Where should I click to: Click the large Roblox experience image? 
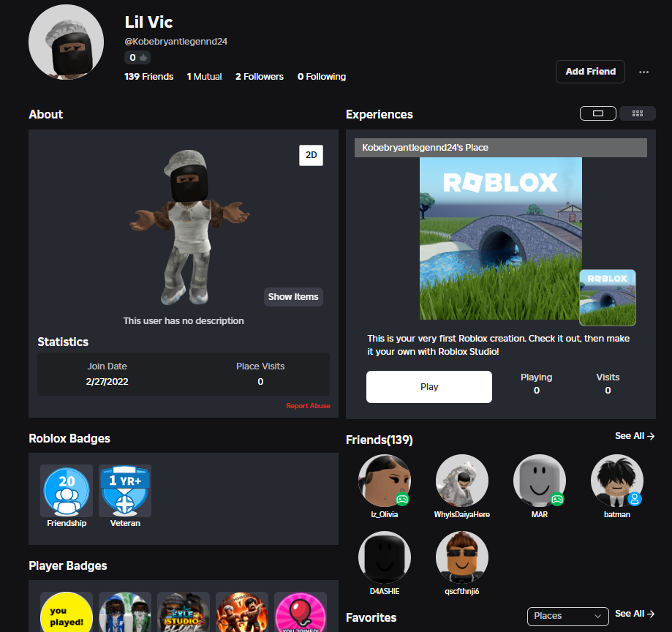coord(501,238)
